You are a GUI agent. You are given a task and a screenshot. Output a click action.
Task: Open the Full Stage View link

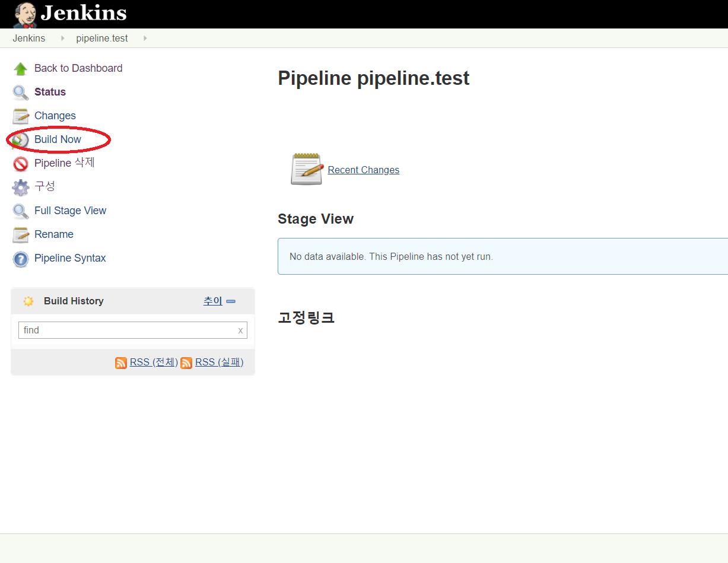pyautogui.click(x=70, y=211)
